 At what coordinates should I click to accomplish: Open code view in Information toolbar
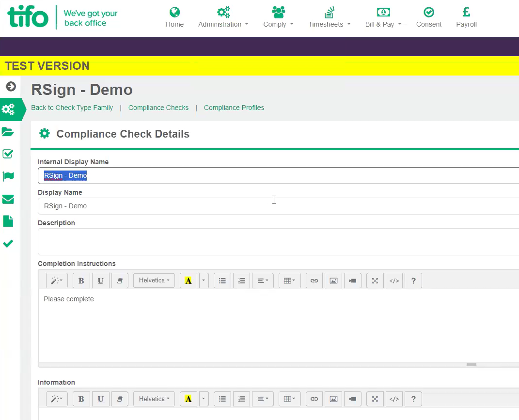(394, 399)
